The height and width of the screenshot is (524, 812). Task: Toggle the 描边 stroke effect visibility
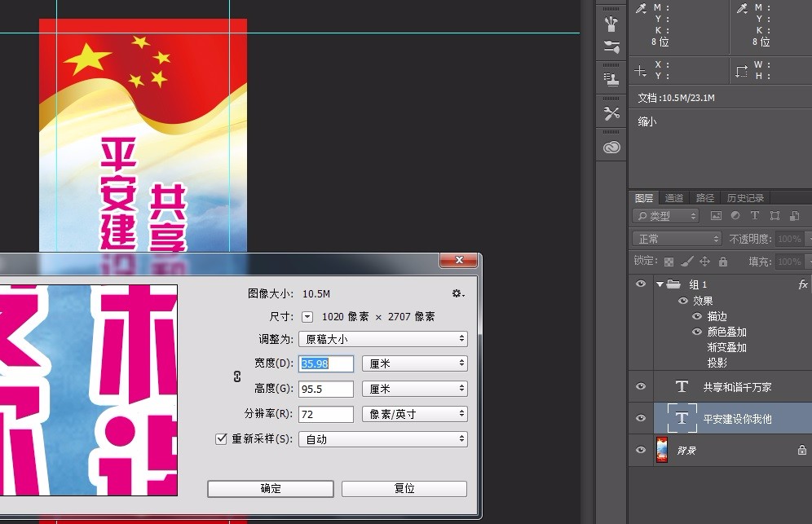click(697, 316)
